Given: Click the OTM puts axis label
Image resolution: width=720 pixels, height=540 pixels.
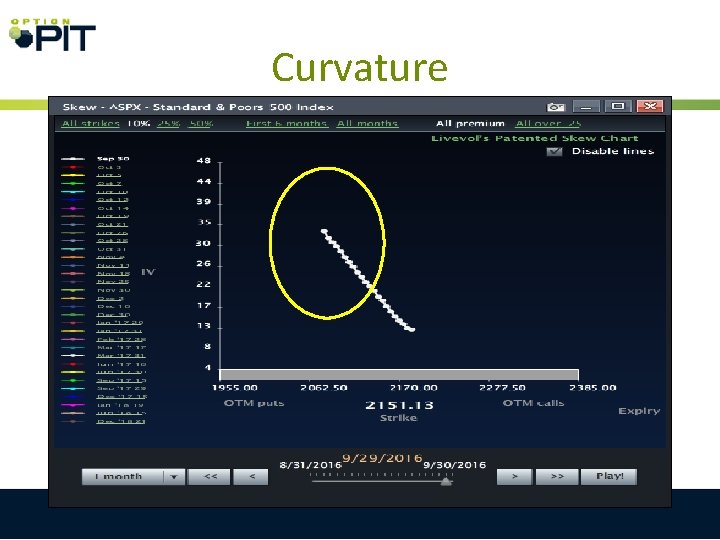Looking at the screenshot, I should [x=254, y=403].
